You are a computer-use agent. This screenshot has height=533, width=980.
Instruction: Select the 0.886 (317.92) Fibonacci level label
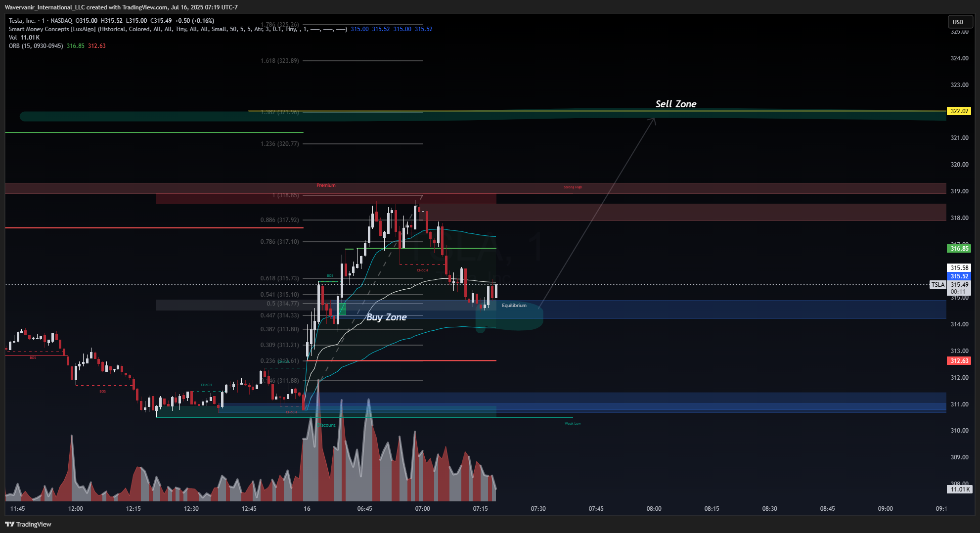(280, 220)
